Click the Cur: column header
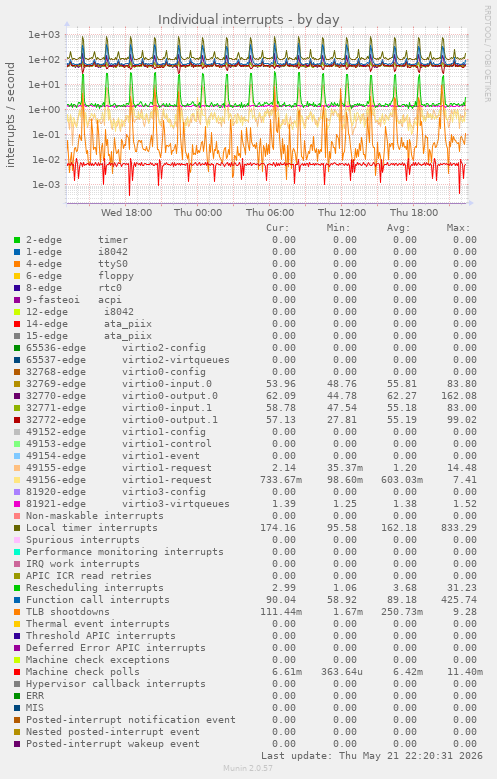Screen dimensions: 497x779 tap(277, 228)
